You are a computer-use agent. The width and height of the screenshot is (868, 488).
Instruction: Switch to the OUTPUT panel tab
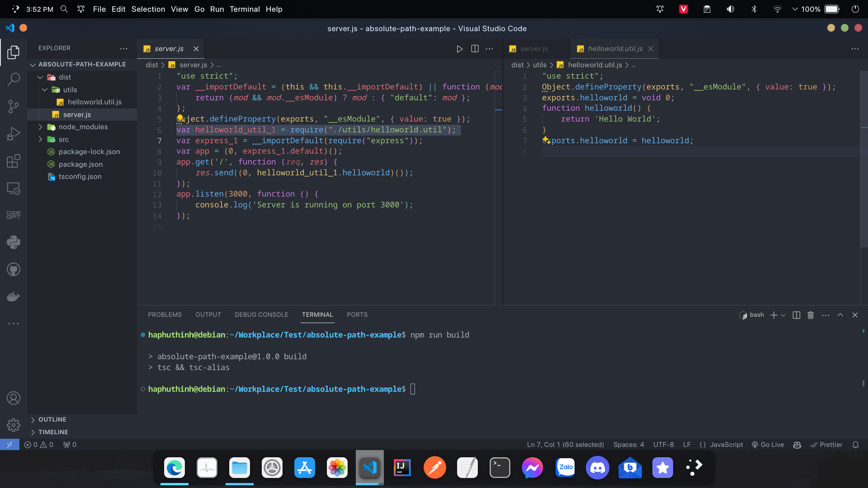[208, 315]
